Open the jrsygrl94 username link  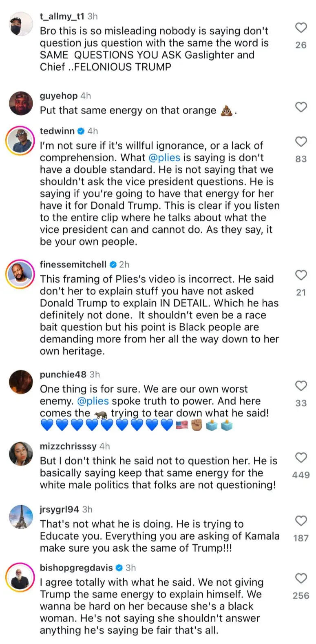(x=59, y=509)
